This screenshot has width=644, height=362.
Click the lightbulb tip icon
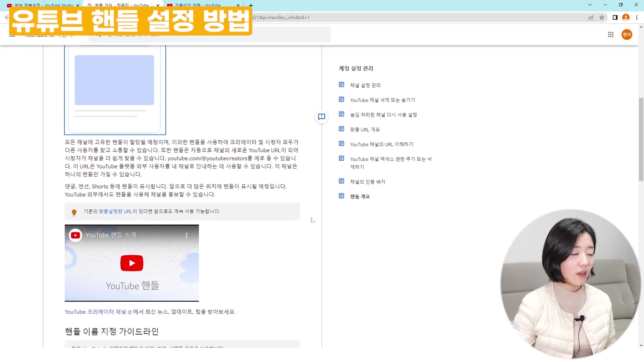(74, 213)
